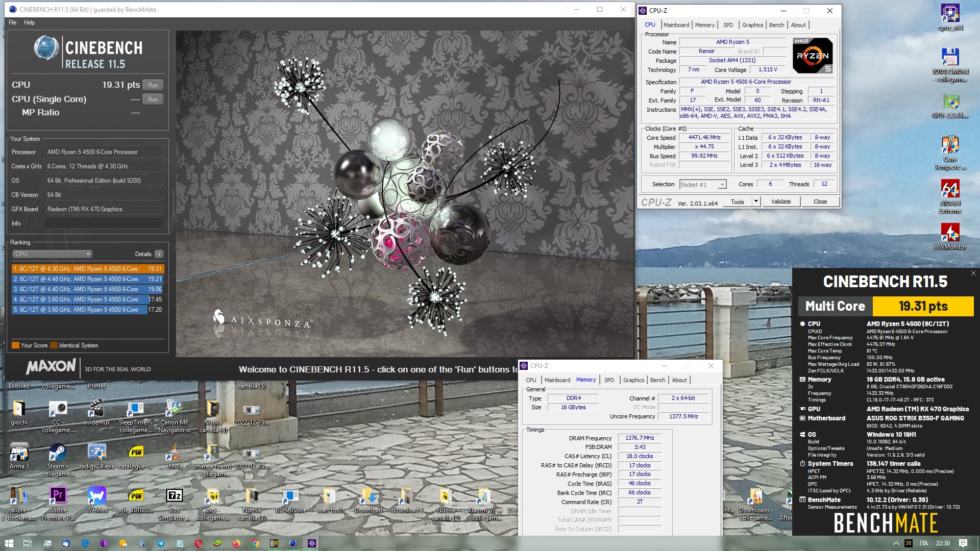980x551 pixels.
Task: Click the ITA language indicator in the taskbar
Action: [924, 543]
